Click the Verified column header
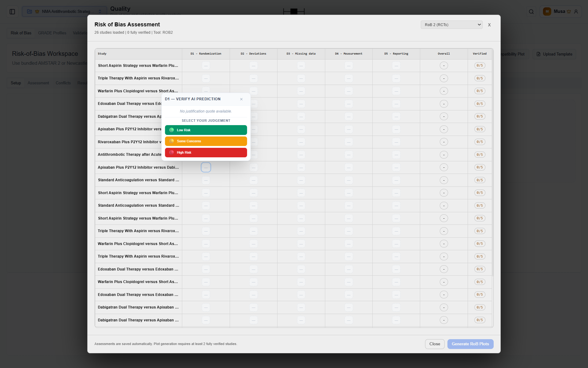Viewport: 588px width, 368px height. [480, 54]
